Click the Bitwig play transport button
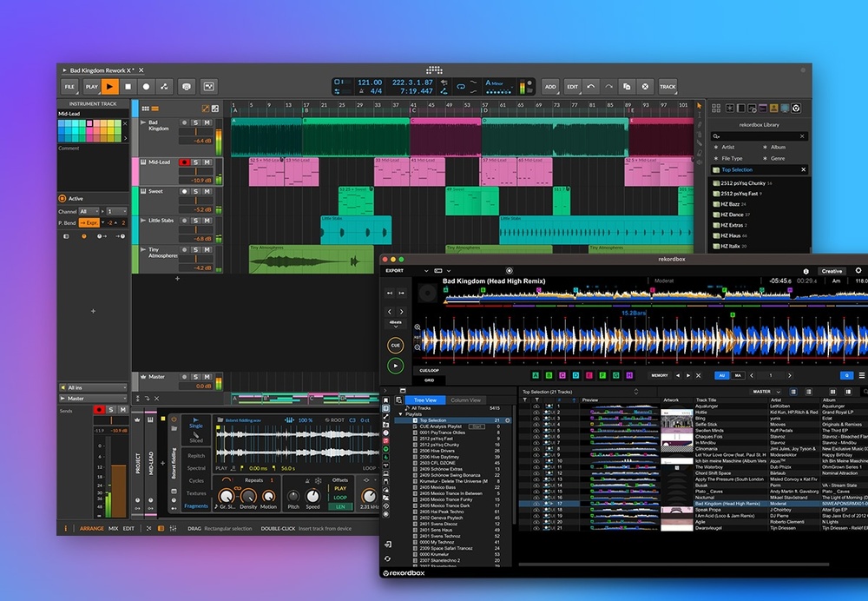Viewport: 868px width, 601px height. [x=109, y=86]
